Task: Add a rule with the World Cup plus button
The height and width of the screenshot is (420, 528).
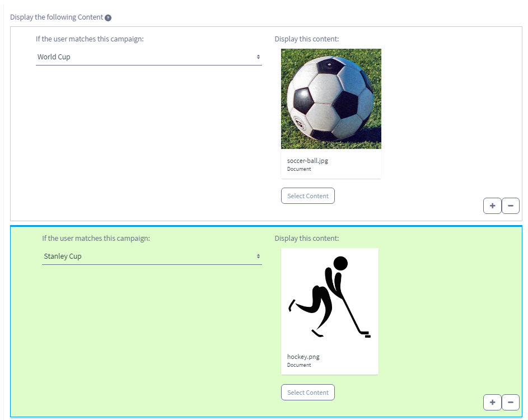Action: 492,206
